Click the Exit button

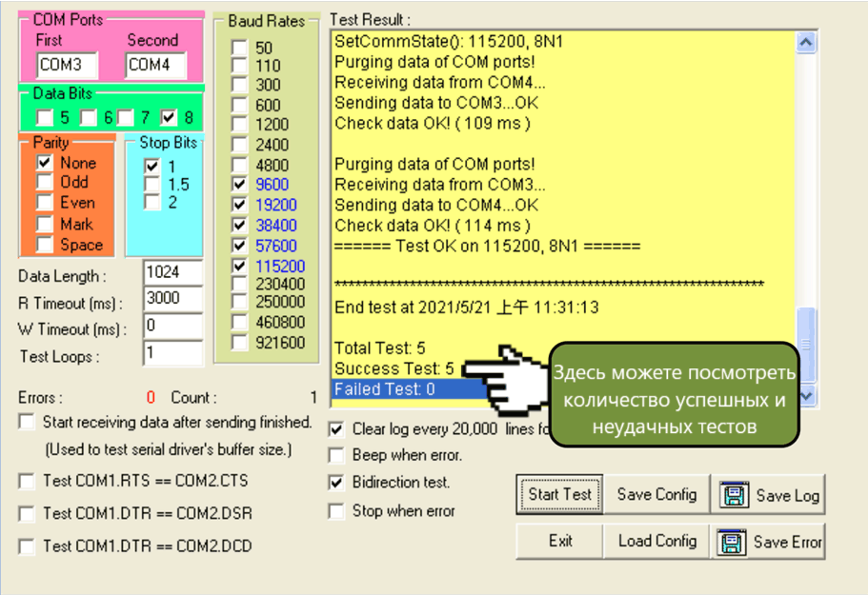[559, 541]
